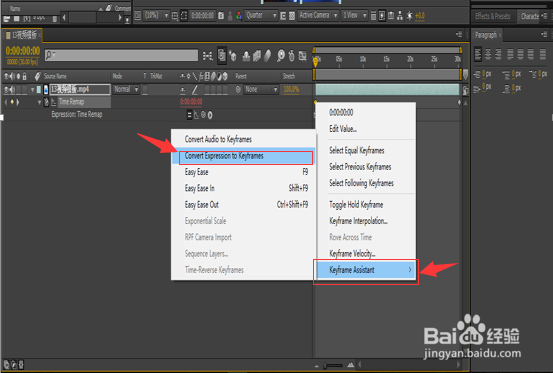Image resolution: width=553 pixels, height=373 pixels.
Task: Toggle the layer shy switch
Action: point(182,90)
